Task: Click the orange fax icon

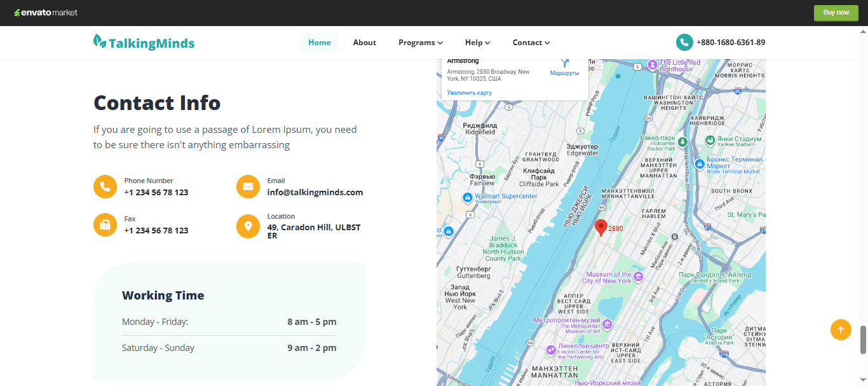Action: (x=105, y=224)
